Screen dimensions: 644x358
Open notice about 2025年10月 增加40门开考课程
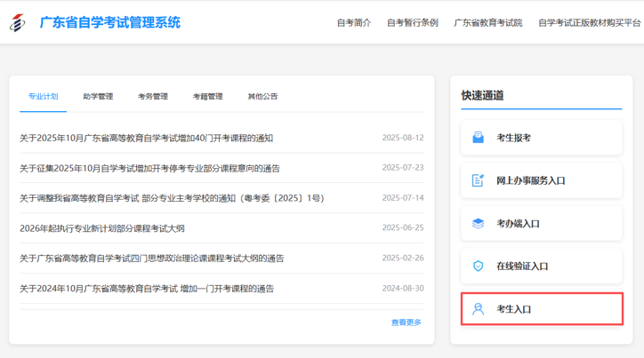click(x=147, y=138)
